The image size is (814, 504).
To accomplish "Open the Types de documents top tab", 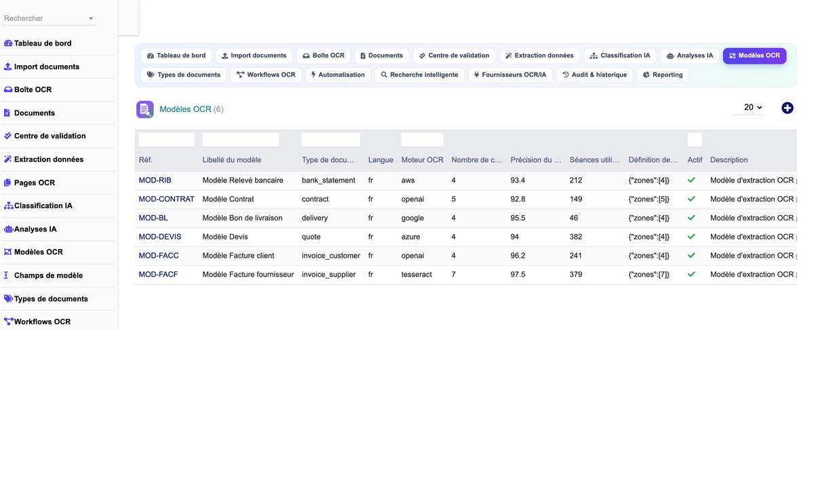I will click(x=184, y=75).
